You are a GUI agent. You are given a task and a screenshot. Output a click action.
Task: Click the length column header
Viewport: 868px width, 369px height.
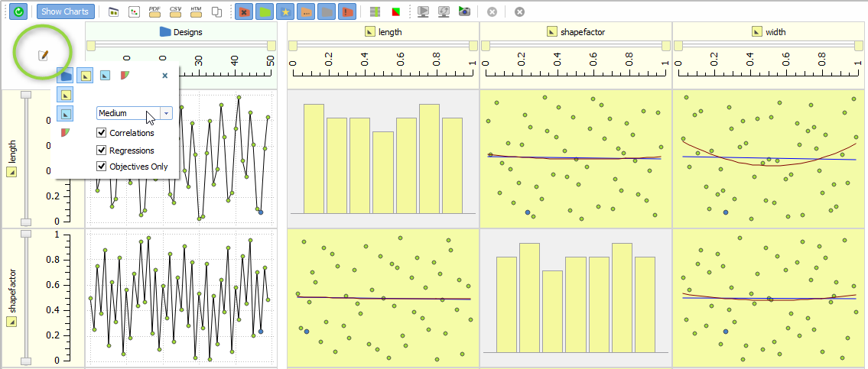tap(383, 32)
